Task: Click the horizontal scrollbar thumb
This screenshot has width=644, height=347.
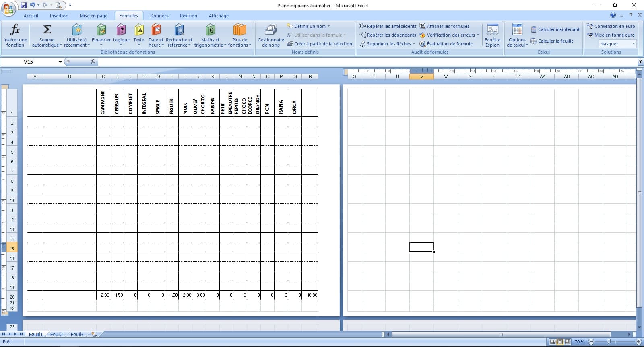Action: tap(501, 334)
